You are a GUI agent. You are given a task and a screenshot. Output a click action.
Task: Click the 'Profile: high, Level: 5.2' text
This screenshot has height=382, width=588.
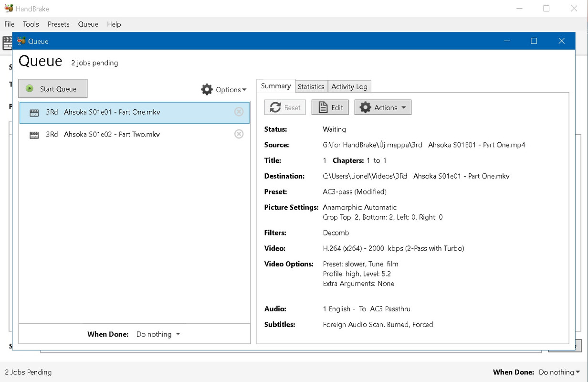357,274
